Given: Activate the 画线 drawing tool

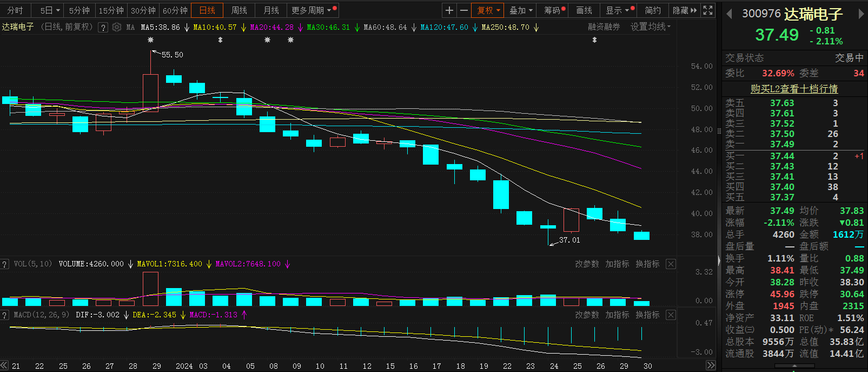Looking at the screenshot, I should click(584, 10).
